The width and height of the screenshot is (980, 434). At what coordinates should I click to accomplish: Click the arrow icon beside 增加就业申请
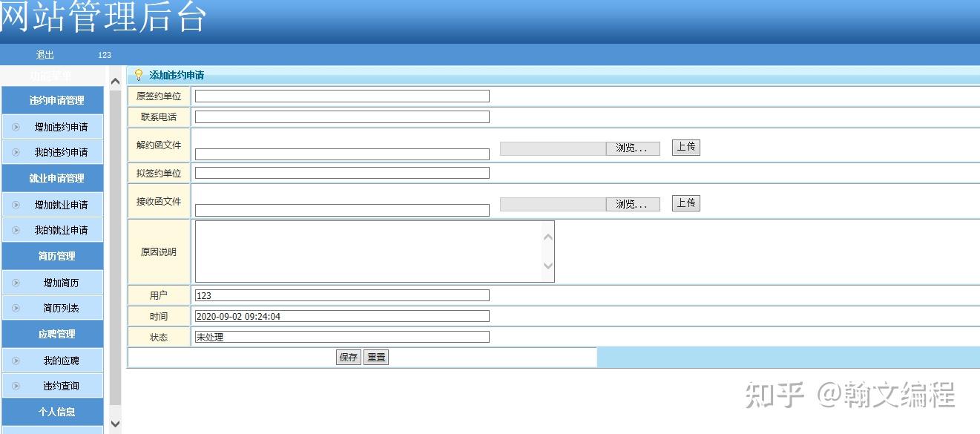(x=16, y=204)
